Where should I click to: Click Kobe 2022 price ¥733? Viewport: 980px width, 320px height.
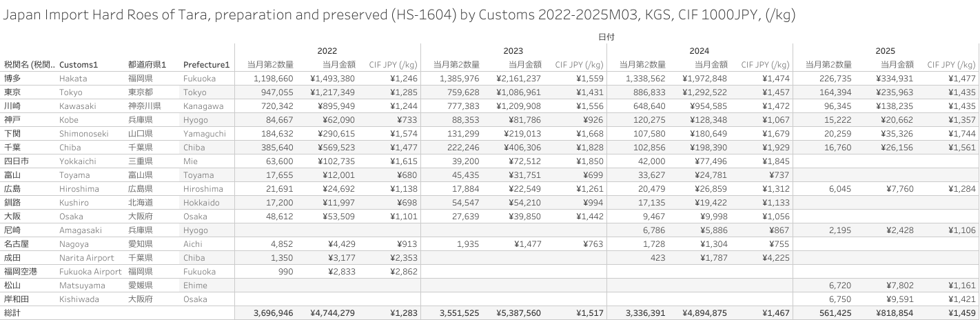tap(407, 120)
